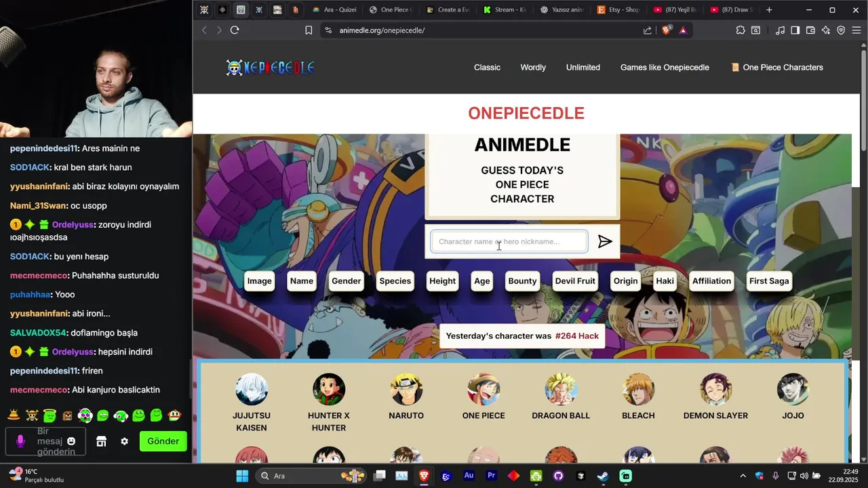Switch to the Ara - Quizei tab
This screenshot has height=488, width=868.
click(x=334, y=10)
